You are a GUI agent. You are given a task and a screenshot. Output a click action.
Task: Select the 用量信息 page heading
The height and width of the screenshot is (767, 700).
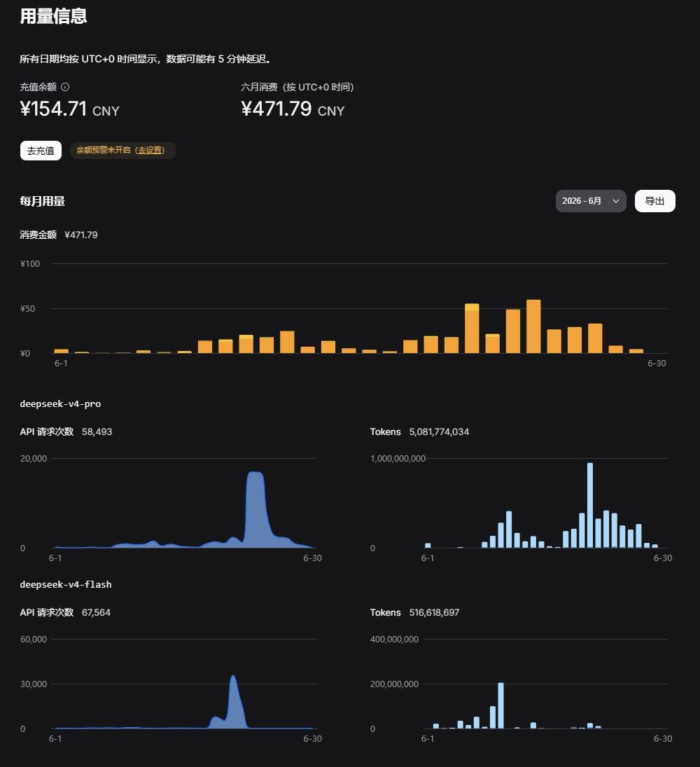[53, 16]
